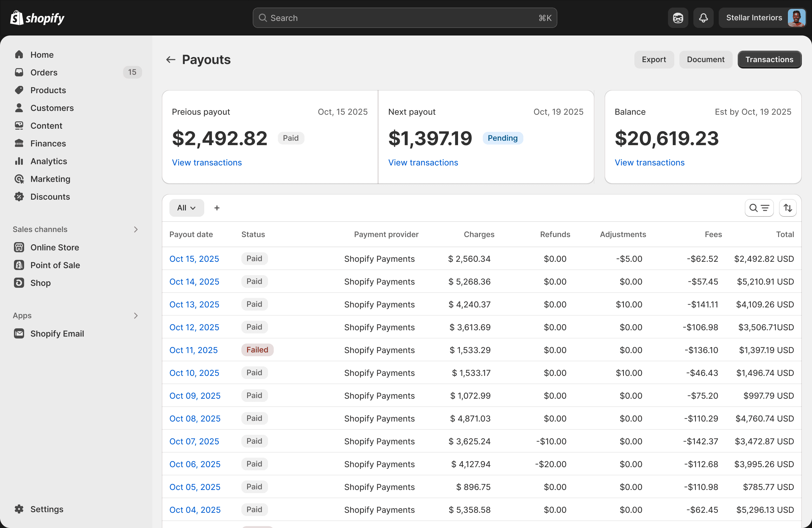Select the Customers icon
Viewport: 812px width, 528px height.
19,108
